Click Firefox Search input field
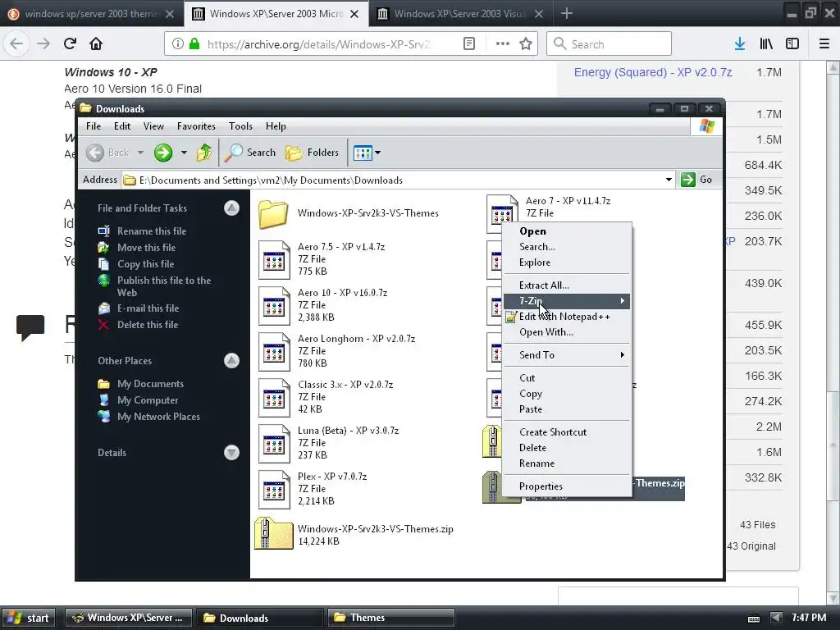Image resolution: width=840 pixels, height=630 pixels. point(609,44)
